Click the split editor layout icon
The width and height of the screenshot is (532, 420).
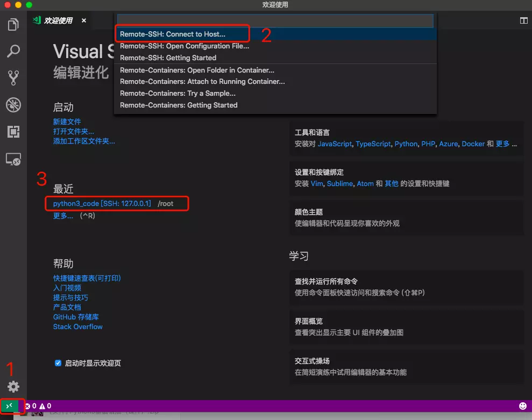[523, 20]
